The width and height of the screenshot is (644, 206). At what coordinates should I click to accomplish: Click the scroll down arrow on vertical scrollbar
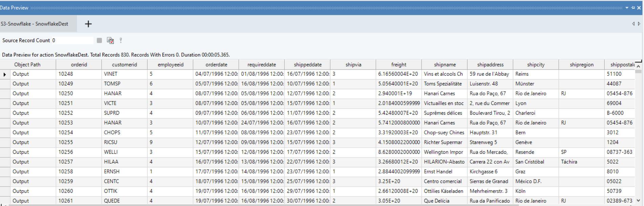tap(638, 201)
